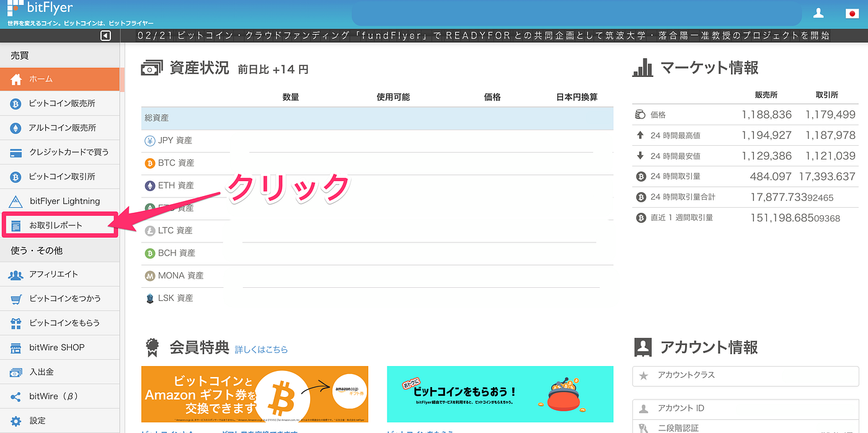Open bitWire（β） menu item
The image size is (868, 433).
pyautogui.click(x=60, y=396)
